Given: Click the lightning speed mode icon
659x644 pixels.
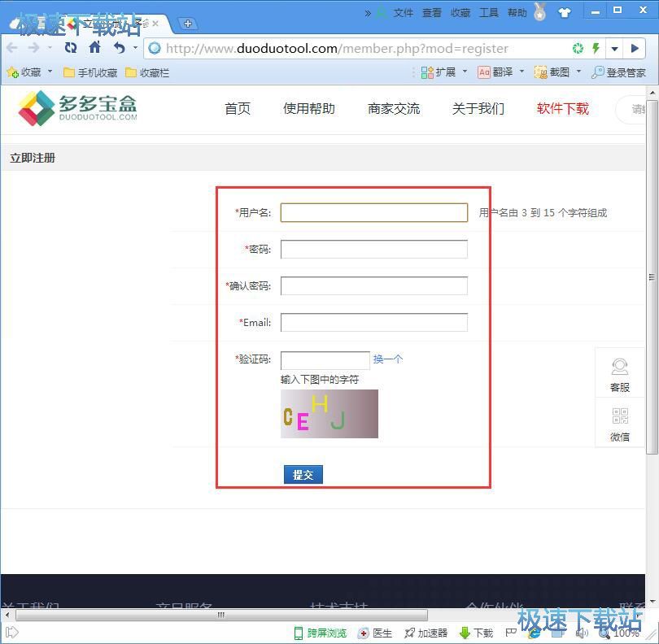Looking at the screenshot, I should [x=596, y=48].
